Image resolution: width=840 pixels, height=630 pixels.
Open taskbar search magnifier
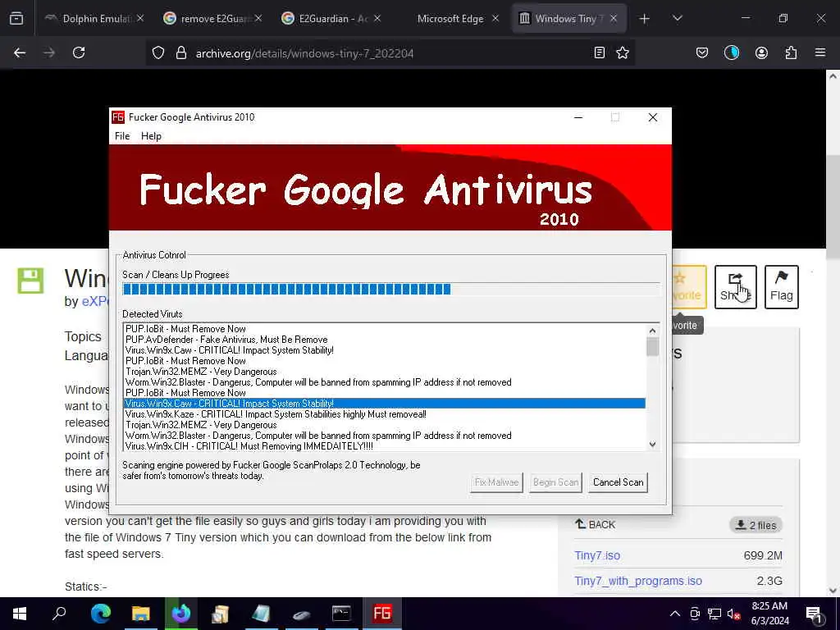click(x=59, y=614)
